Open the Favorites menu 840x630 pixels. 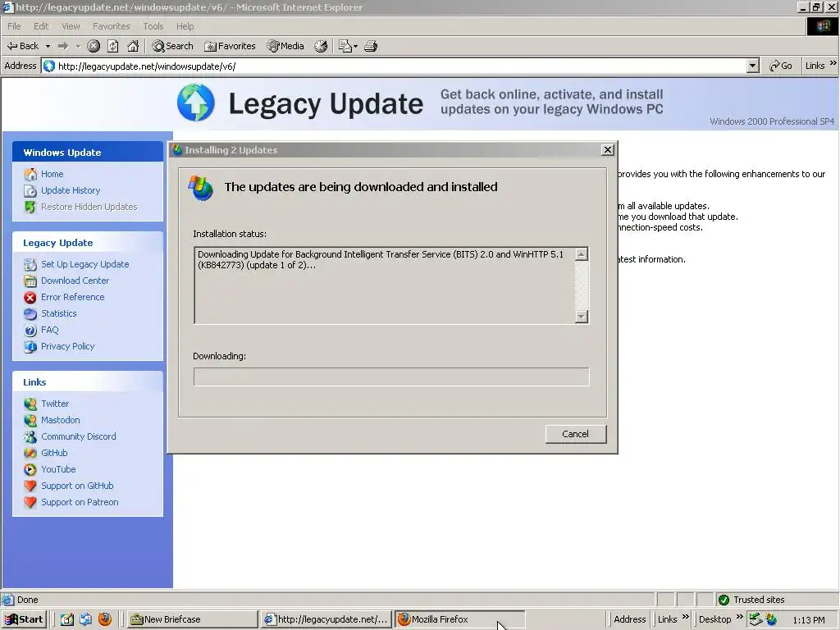pyautogui.click(x=112, y=26)
